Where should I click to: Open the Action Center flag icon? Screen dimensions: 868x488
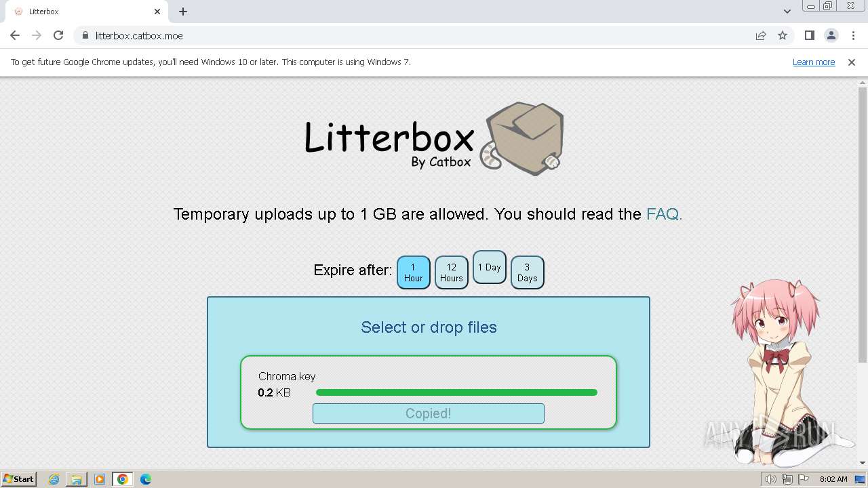tap(804, 479)
